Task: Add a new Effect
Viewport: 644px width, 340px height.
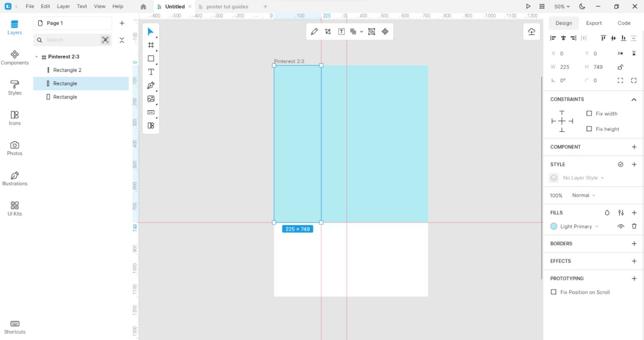Action: 634,261
